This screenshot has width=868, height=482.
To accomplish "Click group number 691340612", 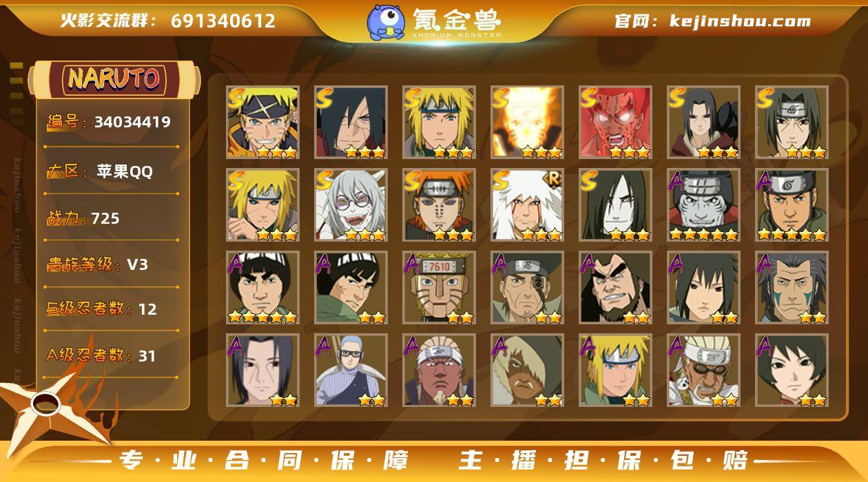I will pos(223,21).
